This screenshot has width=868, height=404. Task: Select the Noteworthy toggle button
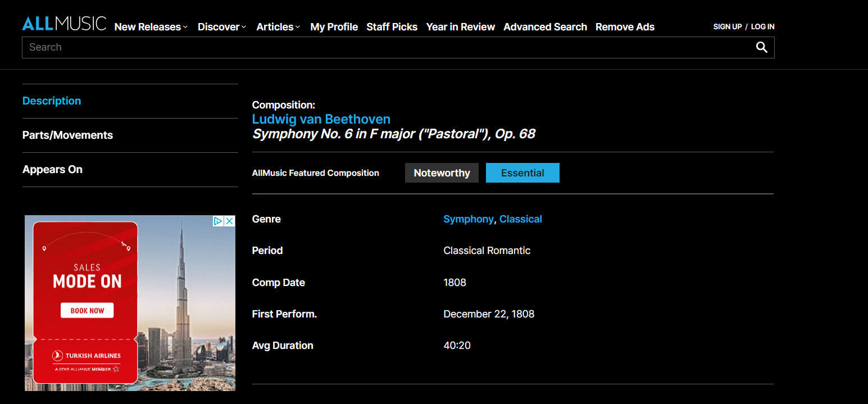pyautogui.click(x=442, y=173)
